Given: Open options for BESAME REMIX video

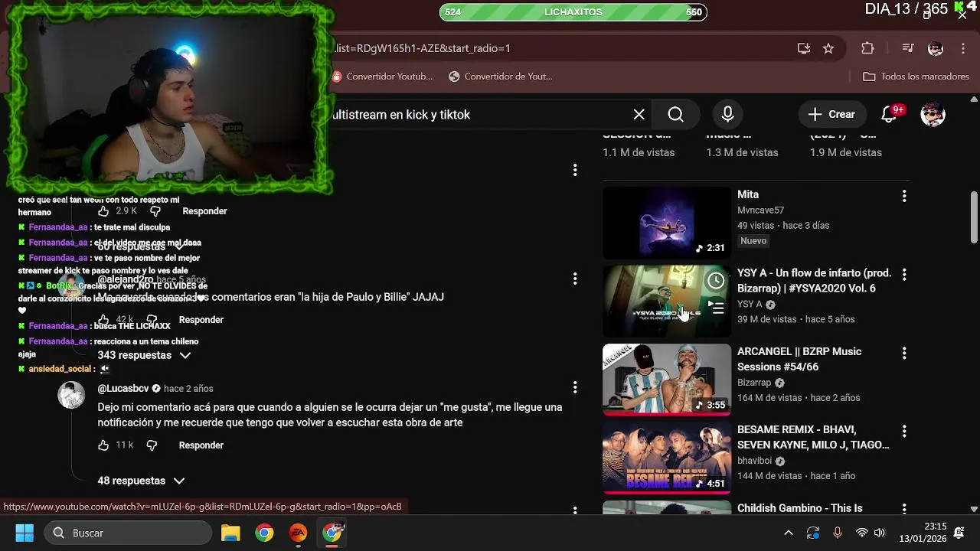Looking at the screenshot, I should tap(904, 431).
